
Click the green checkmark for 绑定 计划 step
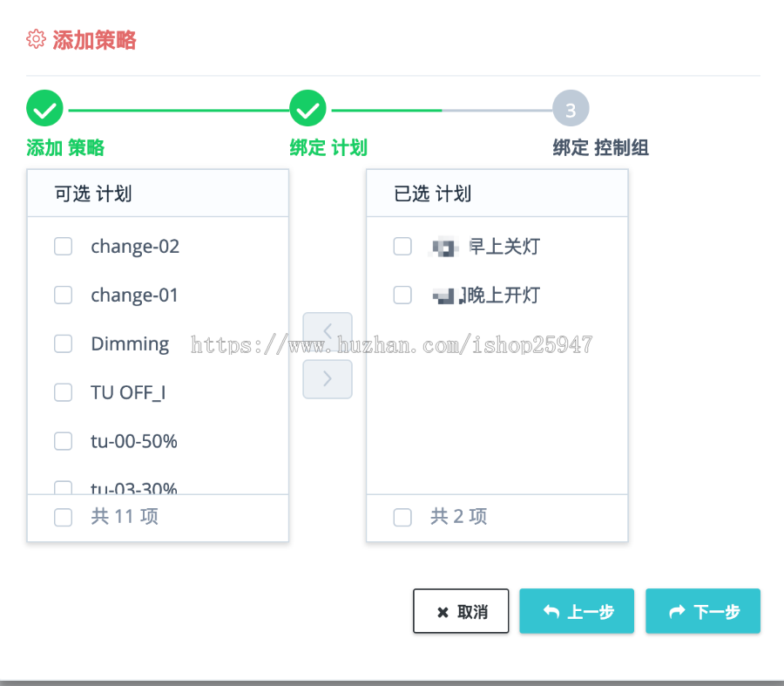click(x=308, y=107)
